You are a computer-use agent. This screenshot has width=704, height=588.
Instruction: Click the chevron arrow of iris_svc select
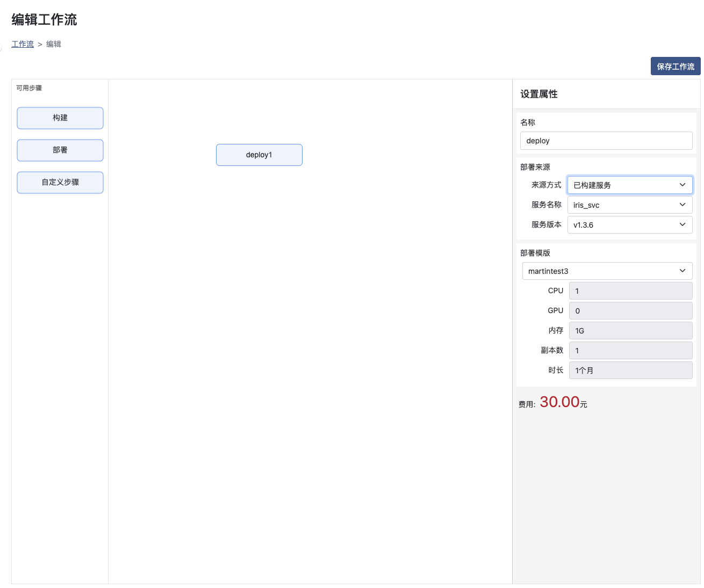683,205
